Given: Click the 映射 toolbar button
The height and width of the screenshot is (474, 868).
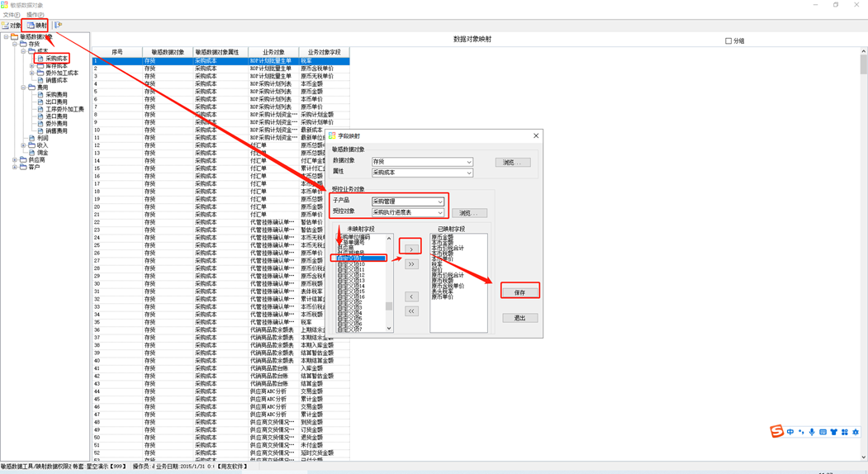Looking at the screenshot, I should (x=36, y=26).
